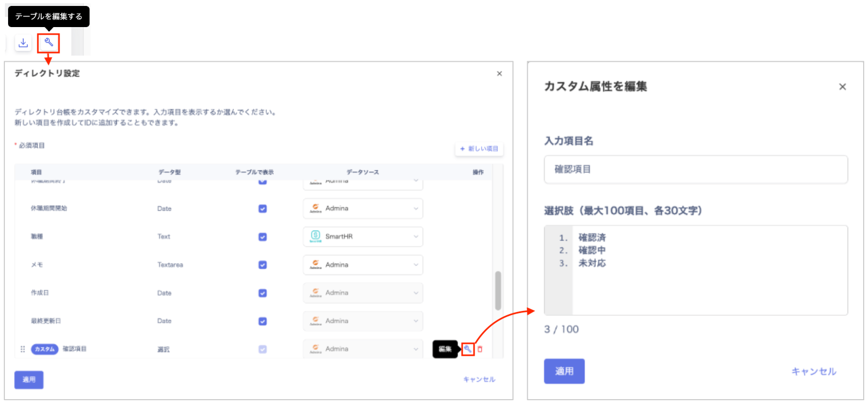Click the 入力項目名 field containing 確認項目
The width and height of the screenshot is (868, 404).
(695, 170)
